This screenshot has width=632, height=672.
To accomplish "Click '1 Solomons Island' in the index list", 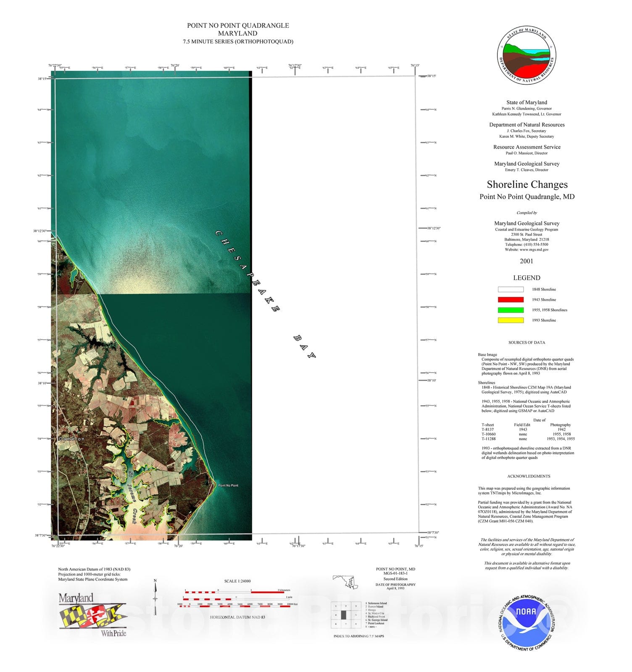I will [376, 603].
